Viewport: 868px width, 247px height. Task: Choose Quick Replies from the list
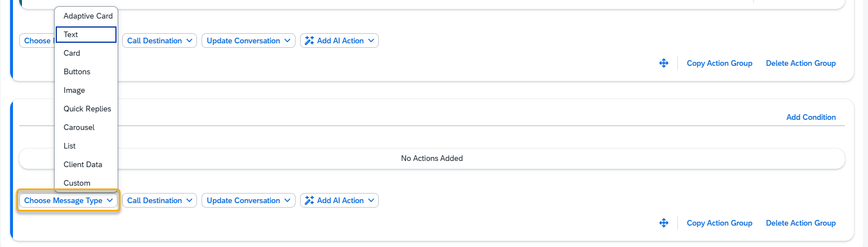87,109
